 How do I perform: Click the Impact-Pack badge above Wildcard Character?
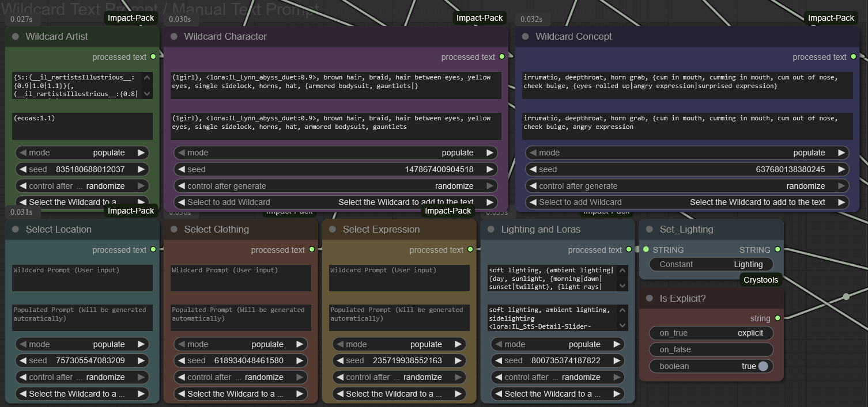[480, 18]
